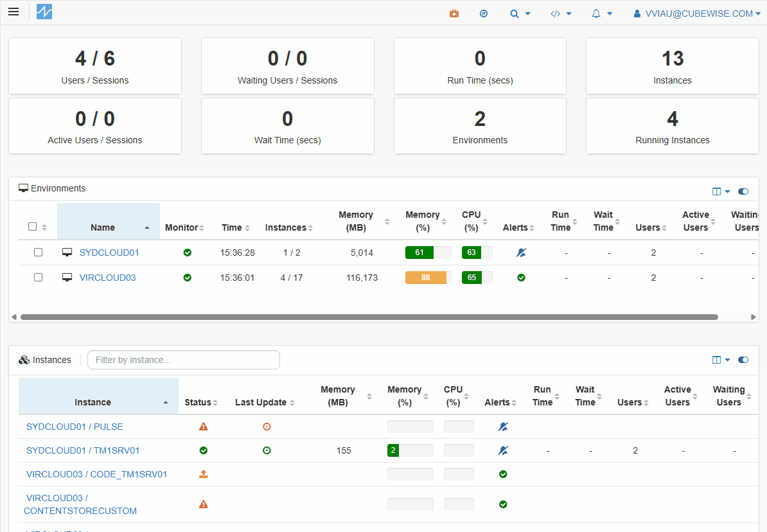767x532 pixels.
Task: Sort environments by Monitor column
Action: (x=184, y=227)
